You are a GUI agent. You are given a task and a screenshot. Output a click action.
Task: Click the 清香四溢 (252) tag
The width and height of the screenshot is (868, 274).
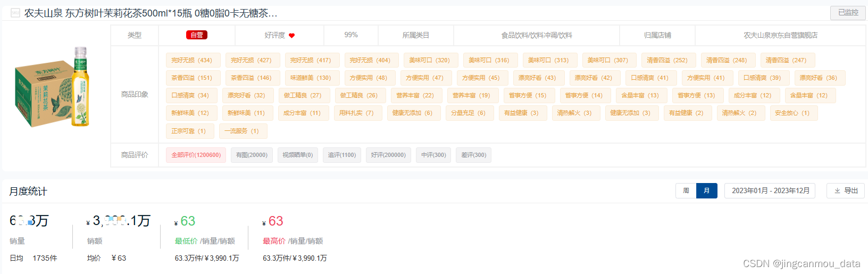point(668,60)
